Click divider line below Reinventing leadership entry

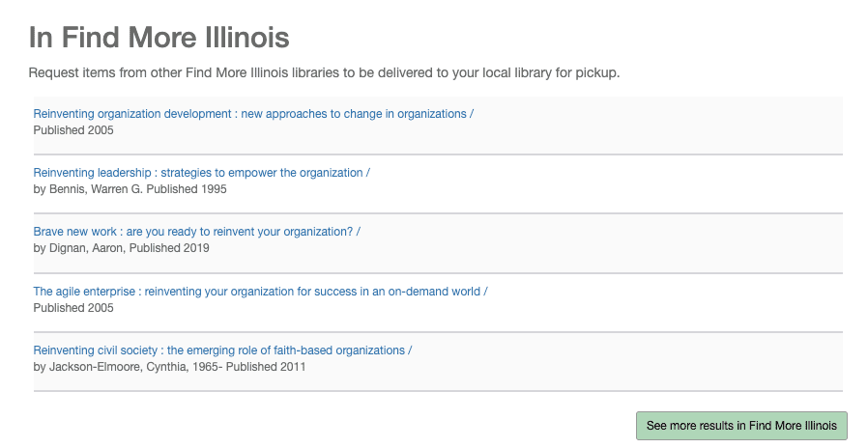tap(438, 213)
